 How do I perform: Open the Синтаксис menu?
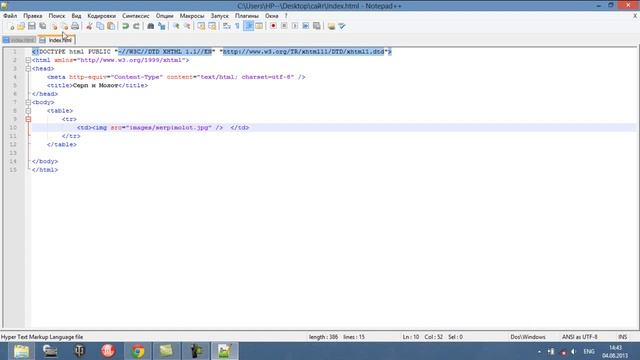pyautogui.click(x=136, y=16)
